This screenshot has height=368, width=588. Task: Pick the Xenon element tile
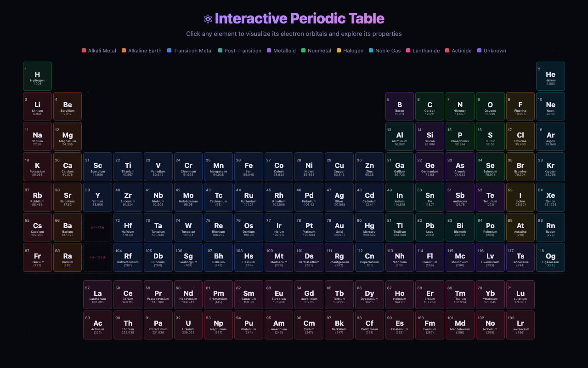[x=550, y=197]
